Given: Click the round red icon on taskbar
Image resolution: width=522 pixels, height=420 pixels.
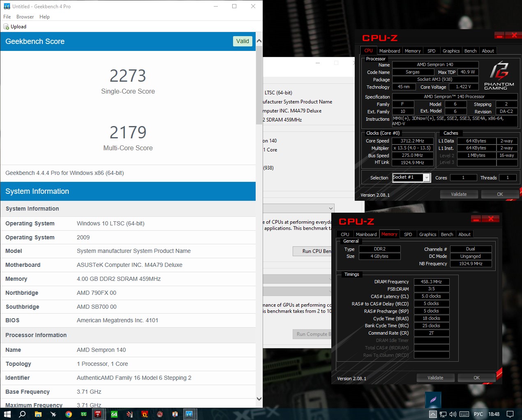Looking at the screenshot, I should click(160, 414).
